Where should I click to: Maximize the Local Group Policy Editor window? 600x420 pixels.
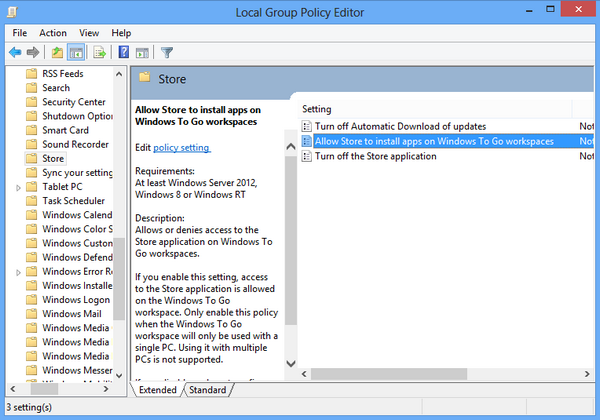pyautogui.click(x=550, y=10)
